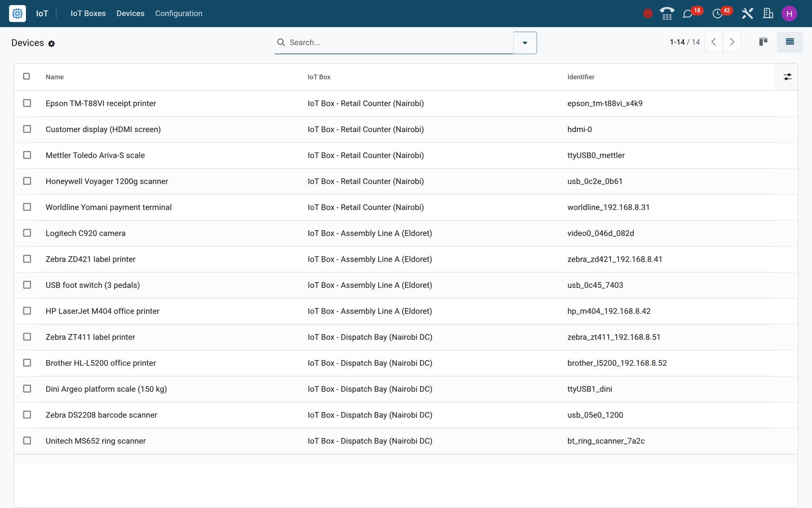The width and height of the screenshot is (812, 508).
Task: Select the Epson TM-T88VI receipt printer checkbox
Action: [27, 103]
